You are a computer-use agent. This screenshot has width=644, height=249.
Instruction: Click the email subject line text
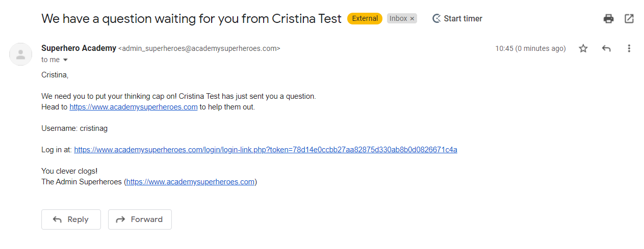click(191, 19)
